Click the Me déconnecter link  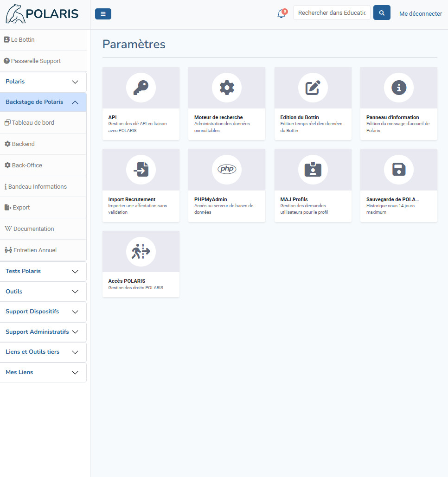[420, 14]
